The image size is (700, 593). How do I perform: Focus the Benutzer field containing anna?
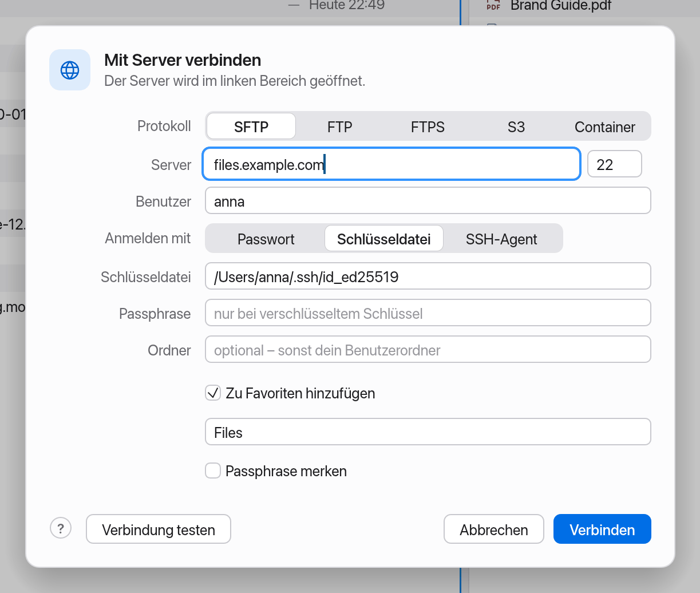pyautogui.click(x=428, y=201)
